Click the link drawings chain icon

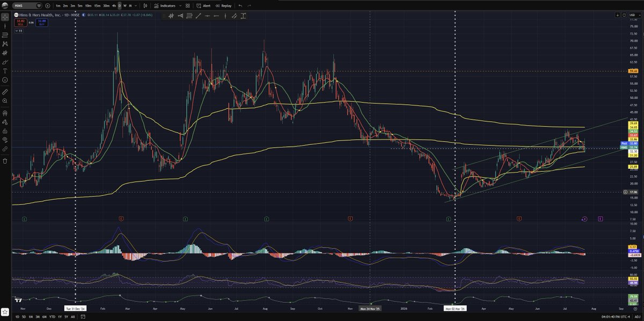tap(4, 148)
